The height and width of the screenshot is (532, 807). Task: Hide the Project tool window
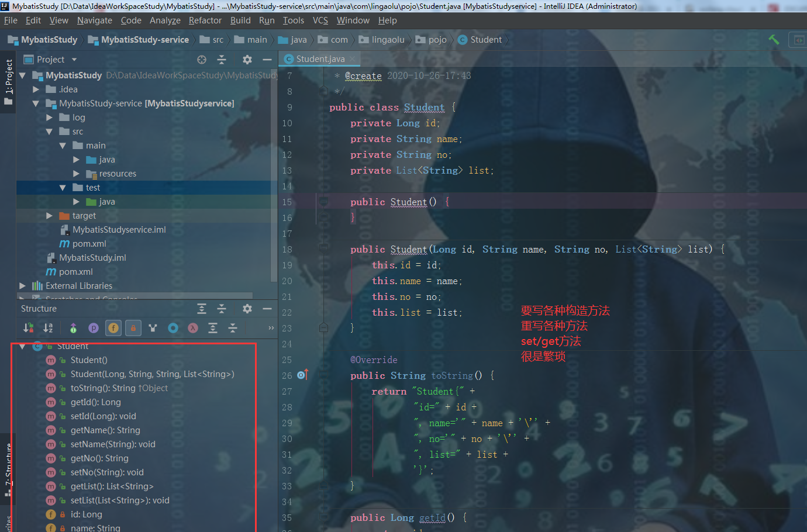pyautogui.click(x=267, y=60)
